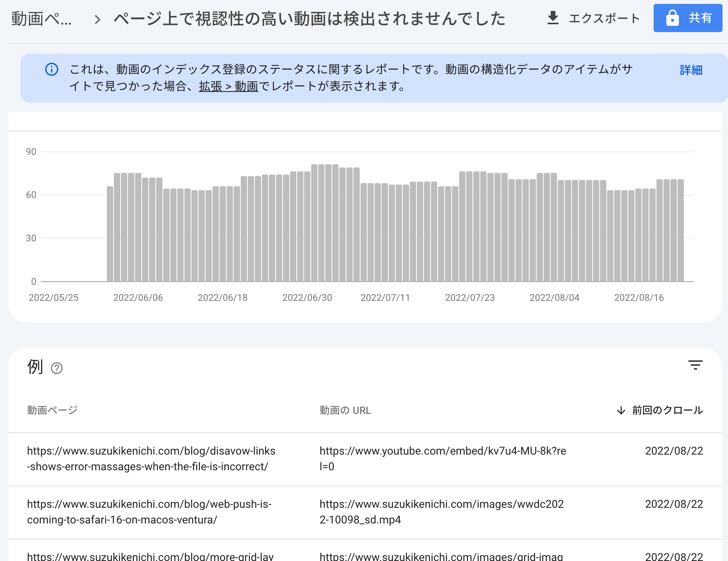Click the info circle icon in banner
Screen dimensions: 728x561
pyautogui.click(x=52, y=69)
